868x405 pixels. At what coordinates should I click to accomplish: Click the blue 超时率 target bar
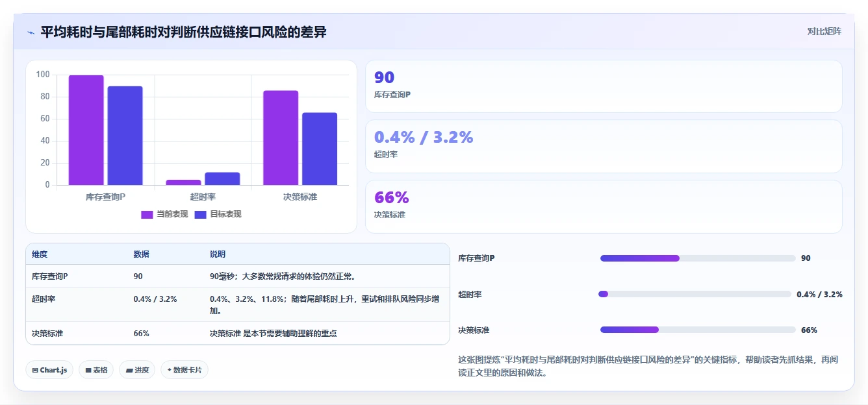coord(222,178)
